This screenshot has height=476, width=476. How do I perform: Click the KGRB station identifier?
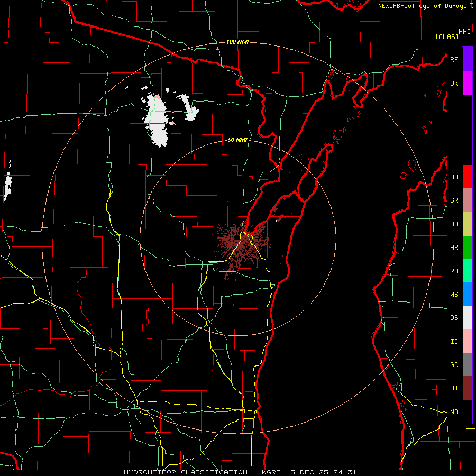tap(272, 472)
